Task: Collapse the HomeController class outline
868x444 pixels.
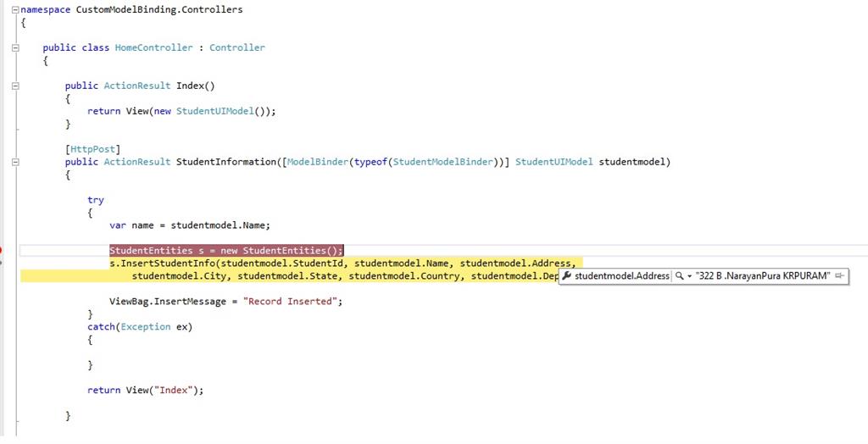Action: [15, 47]
